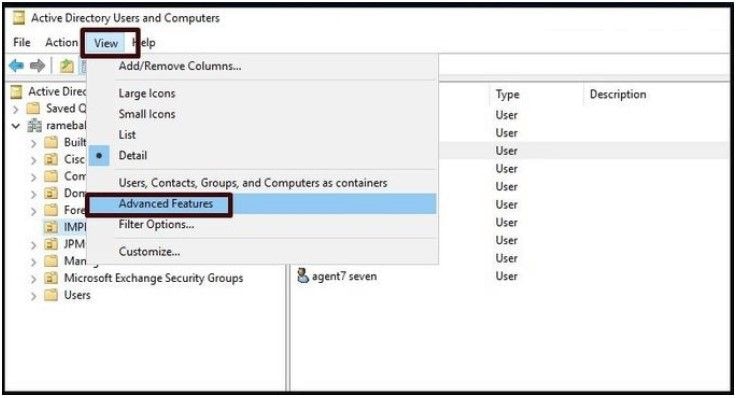The image size is (736, 398).
Task: Click the Type cell of agent7 seven
Action: tap(506, 276)
